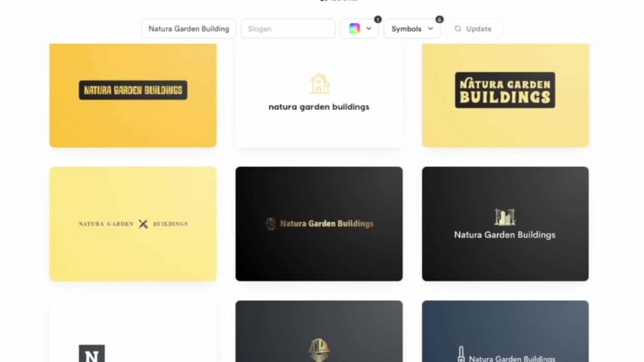Click the Natura Garden Building name field

(x=189, y=29)
